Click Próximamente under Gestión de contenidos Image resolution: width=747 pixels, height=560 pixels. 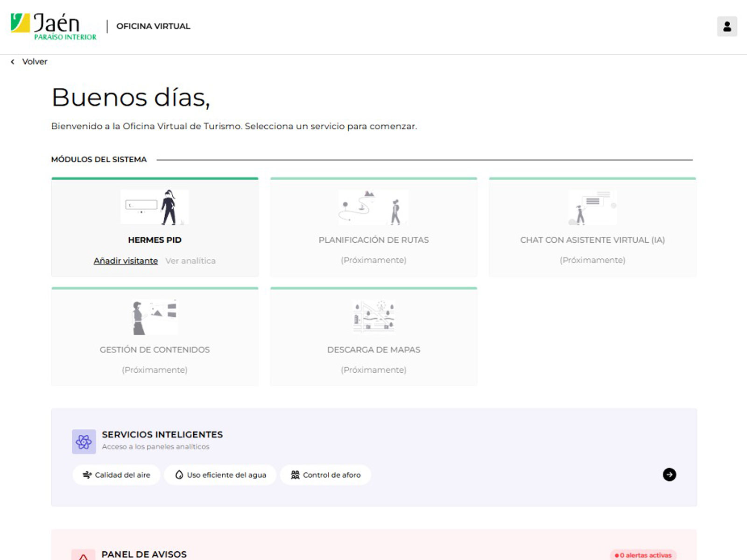point(155,370)
